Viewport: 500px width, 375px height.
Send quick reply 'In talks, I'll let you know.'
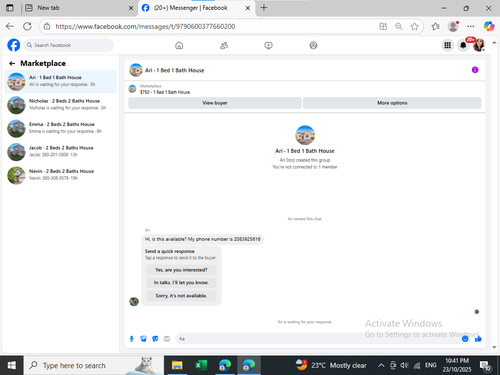pos(181,283)
